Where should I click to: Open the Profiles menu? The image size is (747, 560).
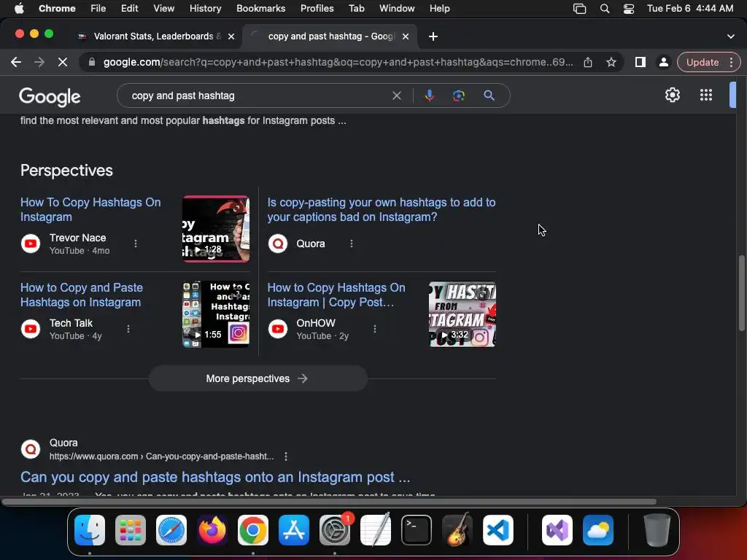[x=317, y=9]
